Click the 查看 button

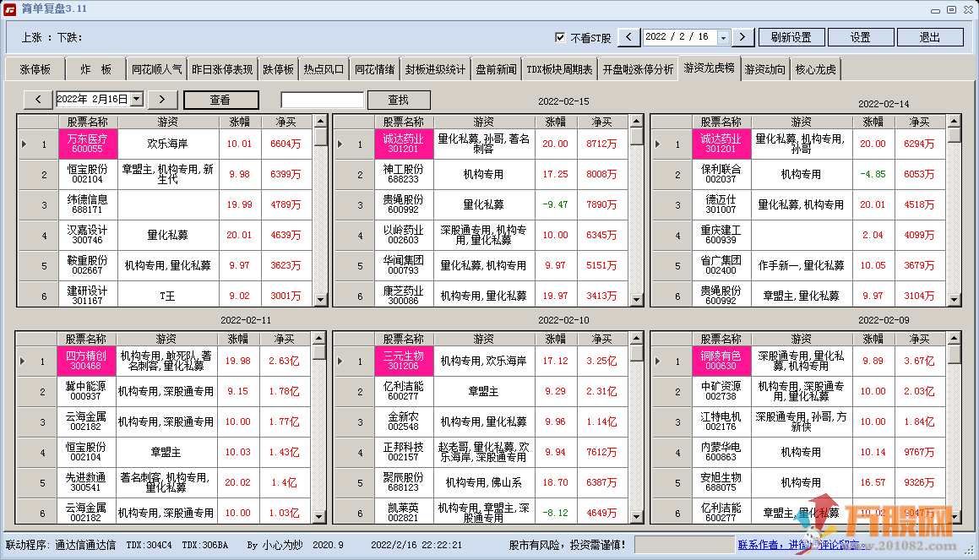[x=220, y=100]
